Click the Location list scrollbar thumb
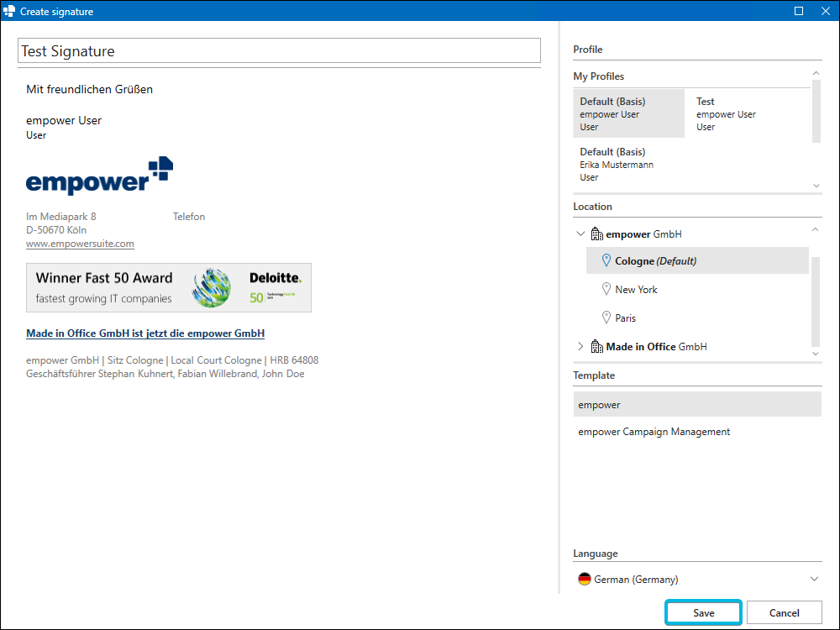This screenshot has width=840, height=630. (816, 302)
